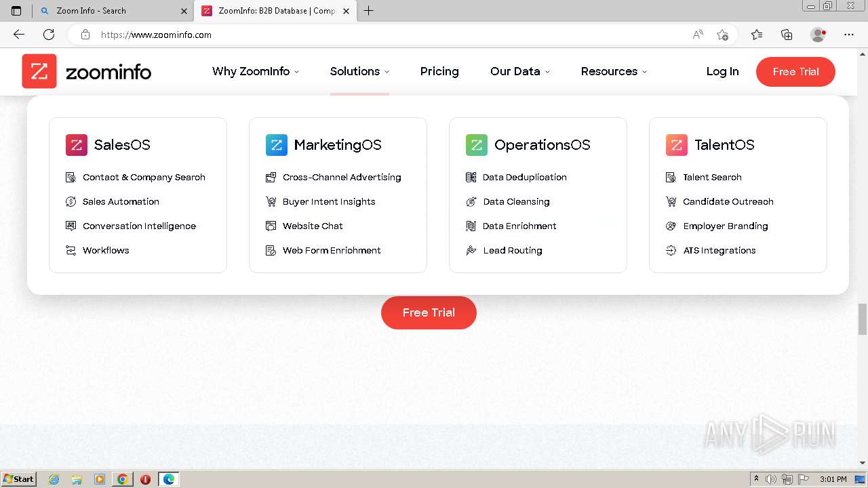Open the Contact & Company Search link
The image size is (868, 488).
click(x=144, y=177)
